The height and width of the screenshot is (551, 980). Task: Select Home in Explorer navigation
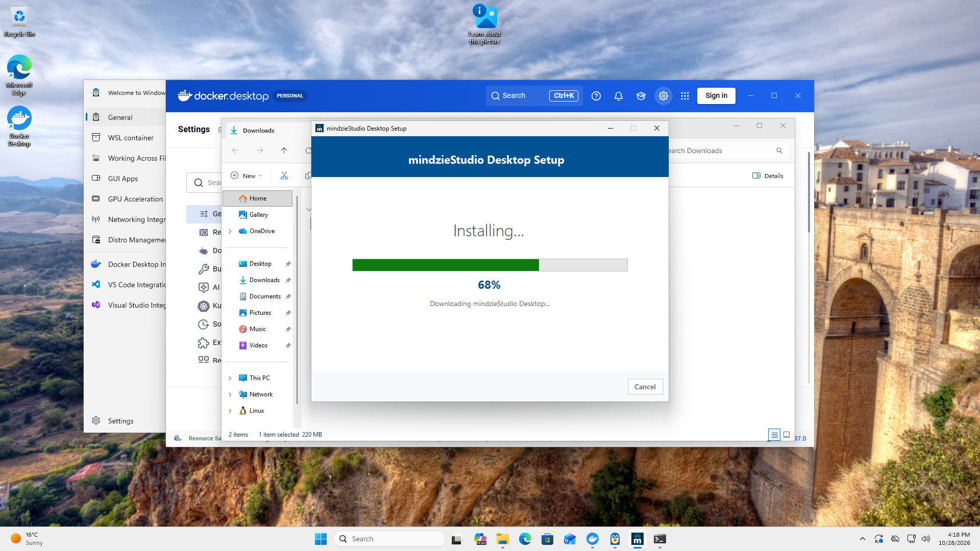pyautogui.click(x=258, y=198)
